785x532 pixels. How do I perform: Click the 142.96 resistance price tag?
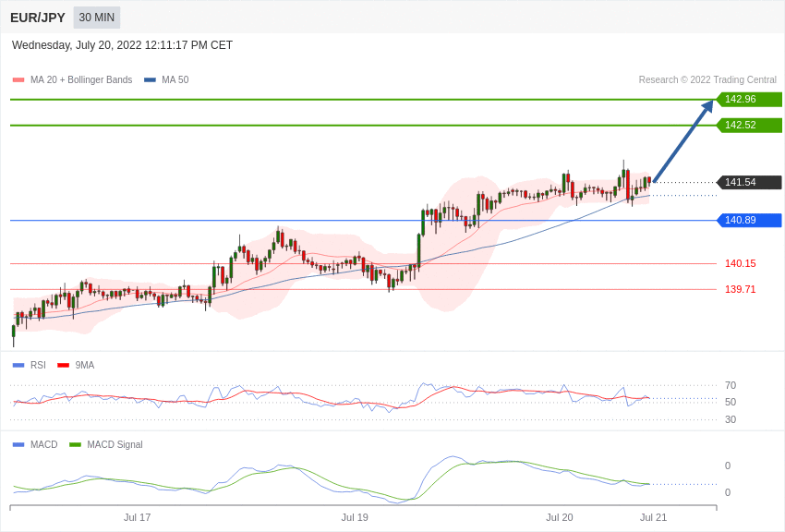coord(750,99)
